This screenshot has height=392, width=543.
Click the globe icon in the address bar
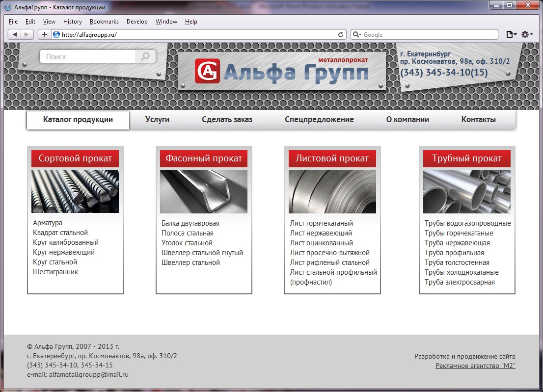click(56, 35)
